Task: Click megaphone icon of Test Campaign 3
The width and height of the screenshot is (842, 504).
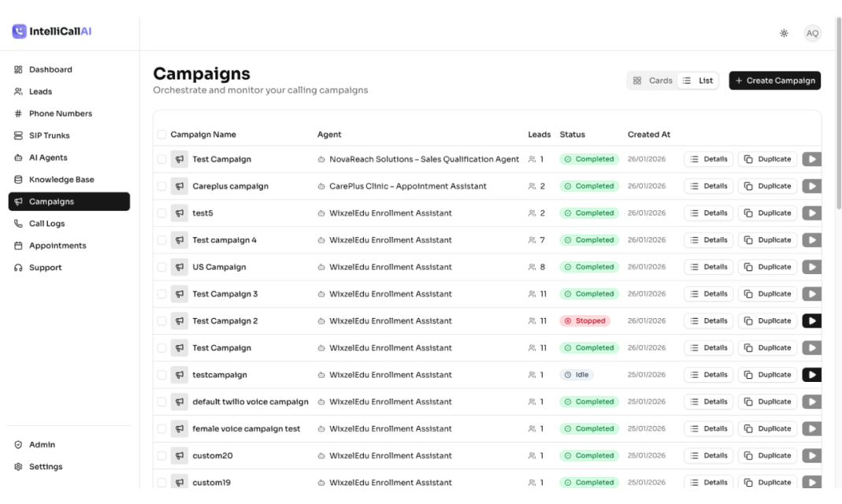Action: coord(180,295)
